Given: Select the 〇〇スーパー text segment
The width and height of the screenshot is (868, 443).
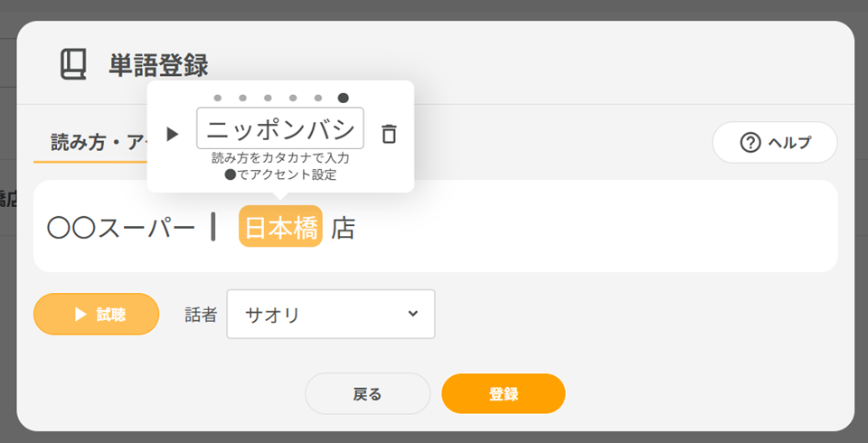Looking at the screenshot, I should coord(121,229).
